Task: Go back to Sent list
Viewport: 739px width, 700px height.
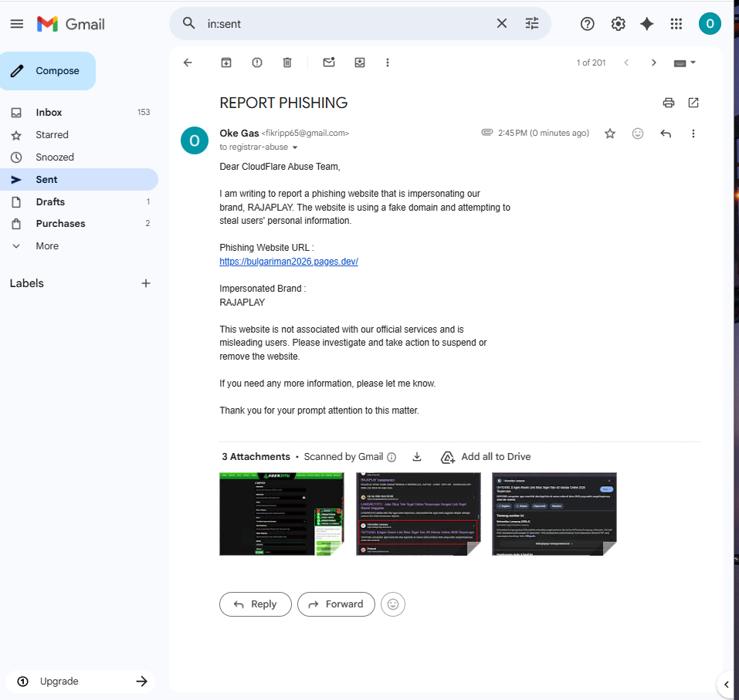Action: coord(188,63)
